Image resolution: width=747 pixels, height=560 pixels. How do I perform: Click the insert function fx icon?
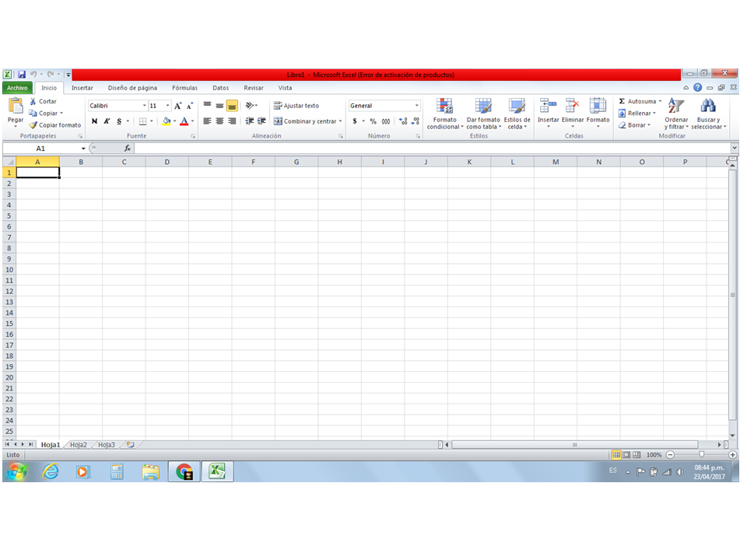(127, 149)
